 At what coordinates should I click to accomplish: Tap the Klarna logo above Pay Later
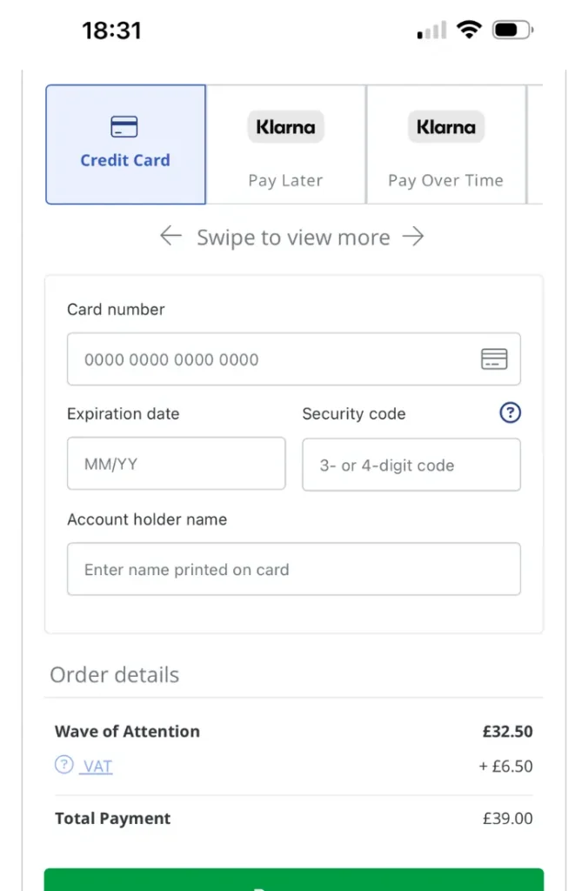(x=285, y=127)
